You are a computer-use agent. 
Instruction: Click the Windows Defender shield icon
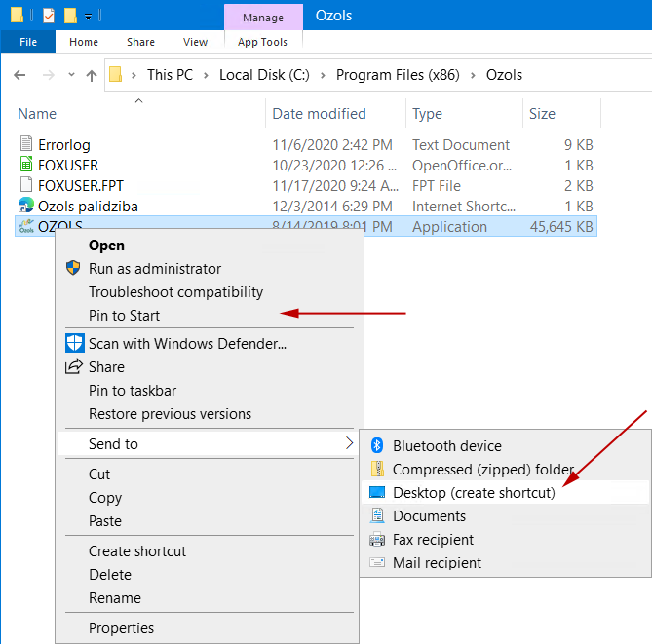point(75,343)
